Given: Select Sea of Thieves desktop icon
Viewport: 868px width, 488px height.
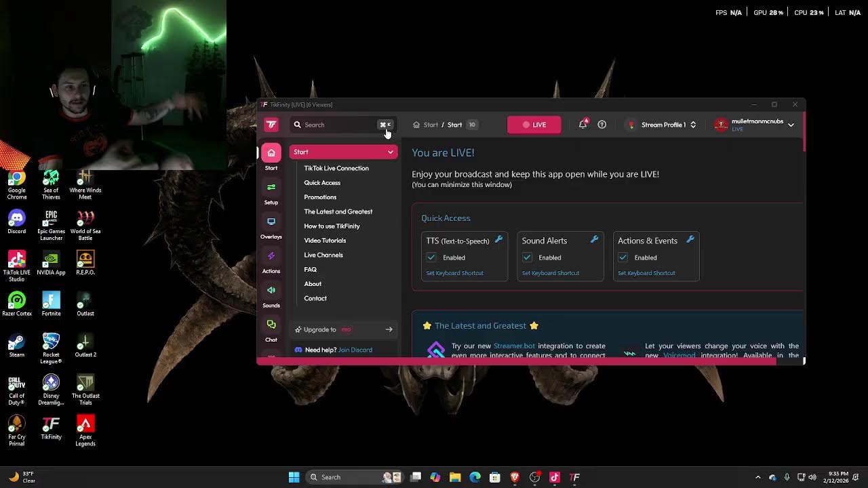Looking at the screenshot, I should click(51, 184).
